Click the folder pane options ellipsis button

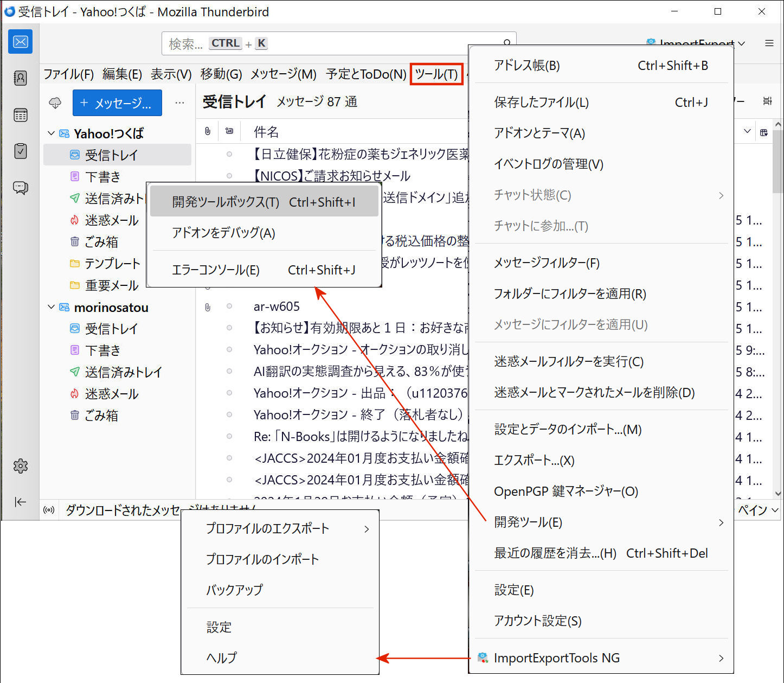click(179, 103)
